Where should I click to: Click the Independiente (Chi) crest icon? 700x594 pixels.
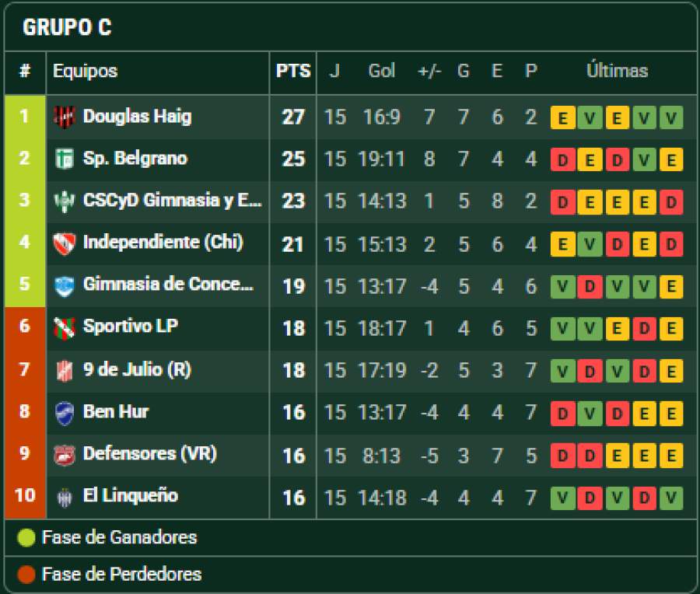[64, 243]
